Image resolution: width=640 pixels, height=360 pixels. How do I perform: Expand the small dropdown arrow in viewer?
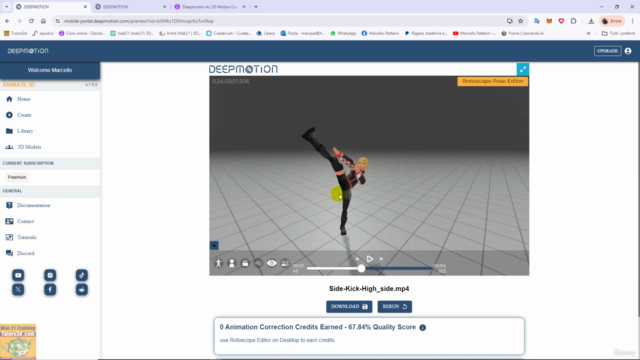click(x=214, y=245)
